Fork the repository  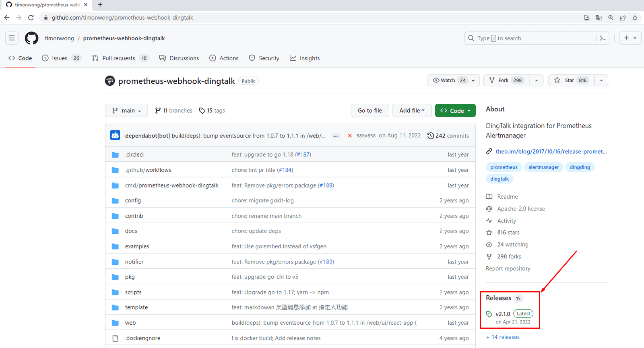point(506,80)
